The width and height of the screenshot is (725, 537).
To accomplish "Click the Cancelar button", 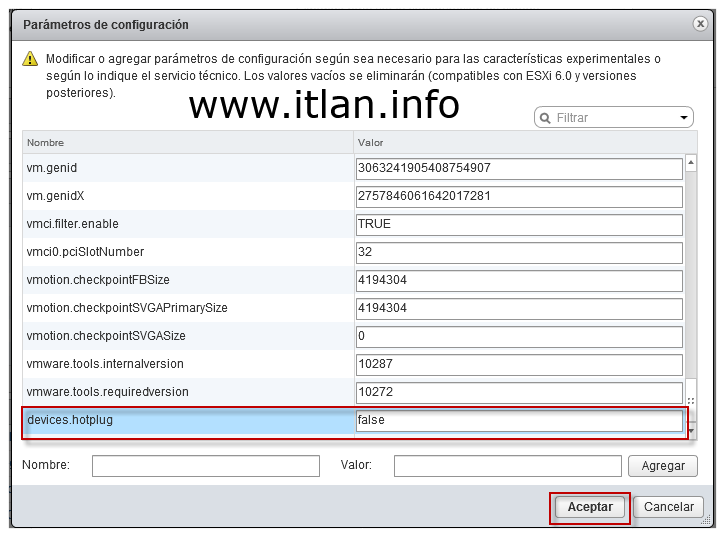I will (668, 507).
